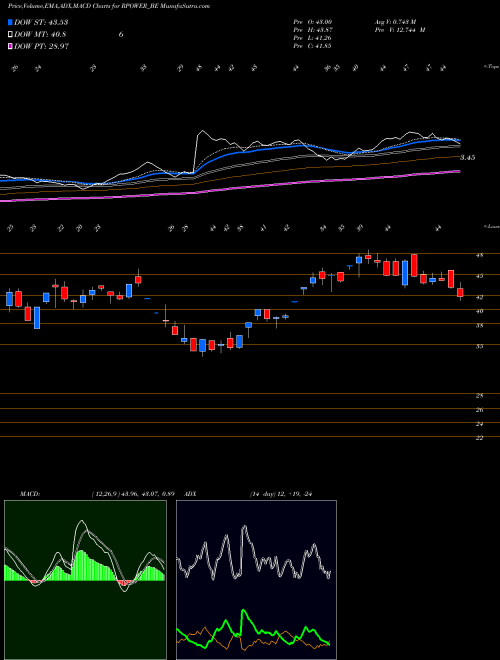This screenshot has width=500, height=660.
Task: Click the 26 price axis label
Action: point(479,410)
